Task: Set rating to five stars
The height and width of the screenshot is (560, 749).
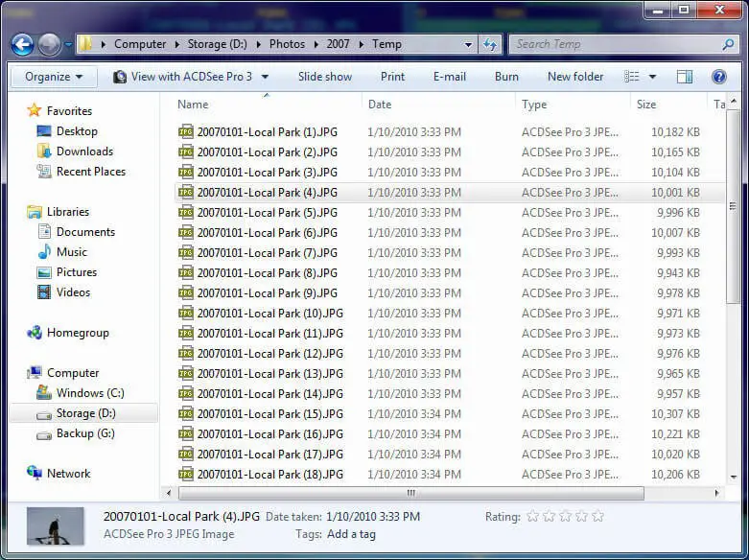Action: pyautogui.click(x=597, y=517)
